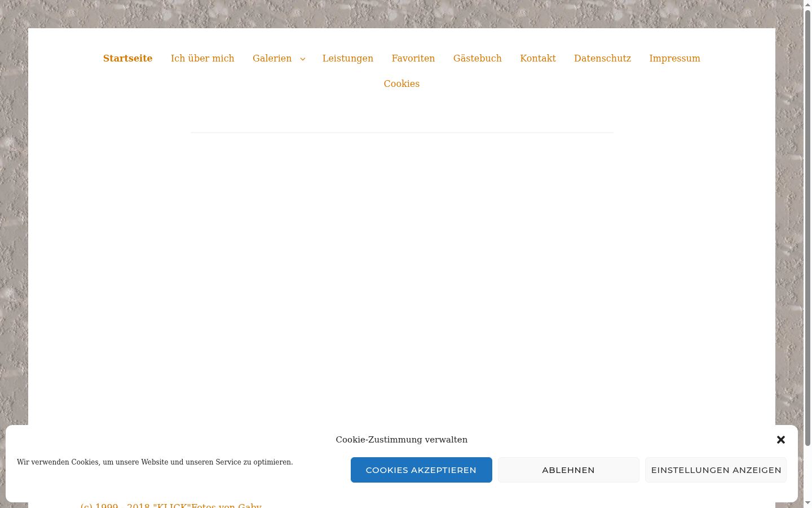Open the Startseite menu item
The width and height of the screenshot is (812, 508).
point(127,58)
